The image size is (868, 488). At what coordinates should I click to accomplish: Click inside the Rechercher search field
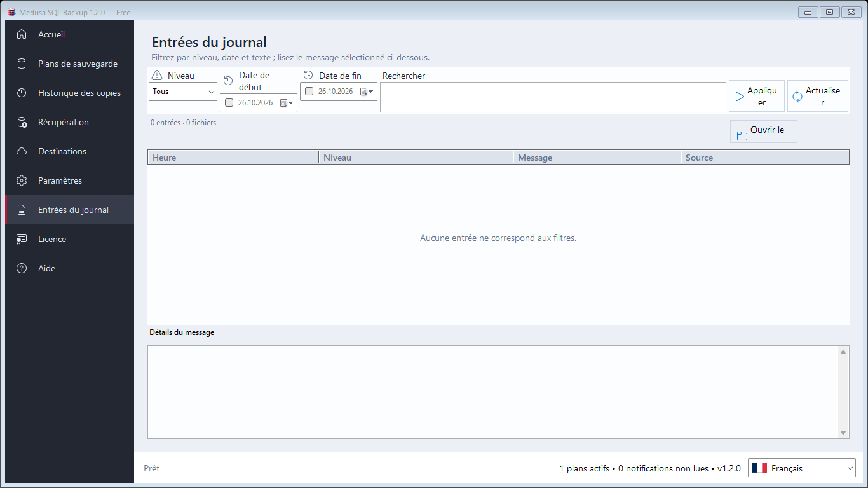(x=553, y=97)
